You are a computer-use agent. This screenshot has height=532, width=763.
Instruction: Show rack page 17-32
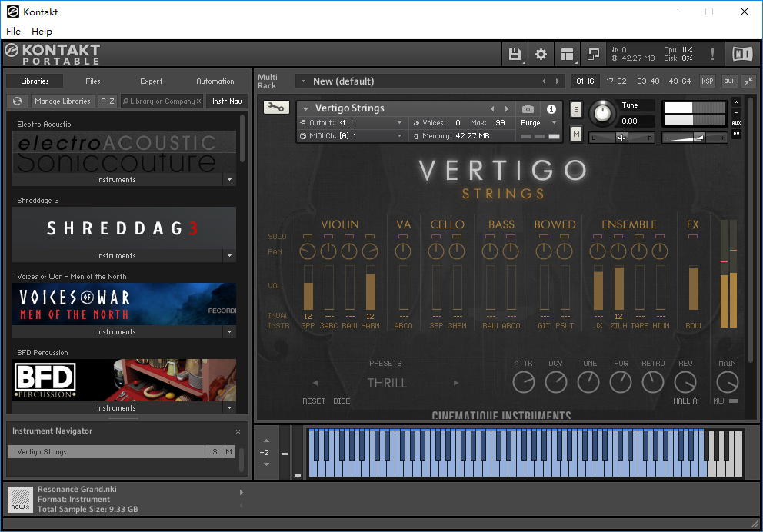(x=616, y=81)
